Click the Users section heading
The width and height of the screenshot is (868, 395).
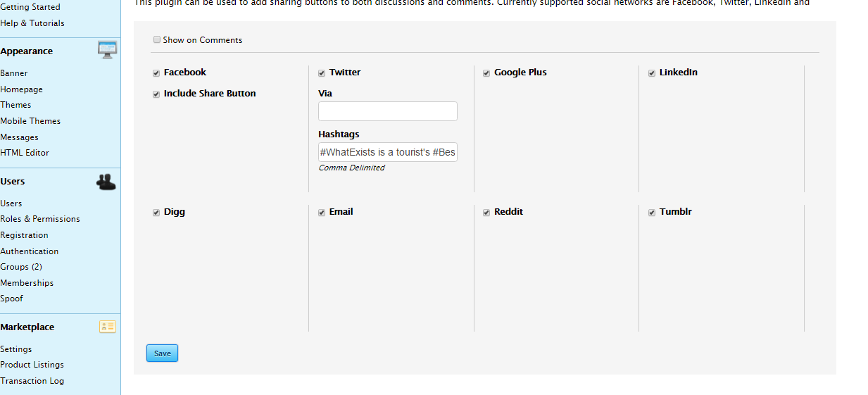point(13,182)
